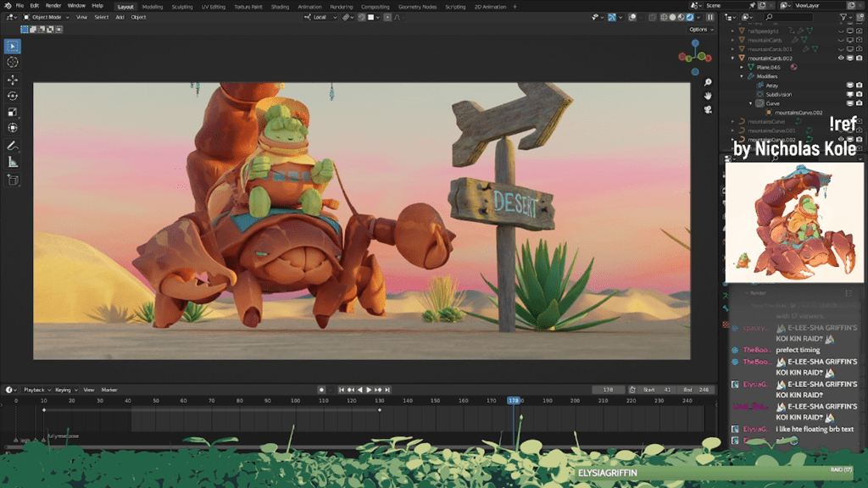Click the current frame 178 playhead marker
This screenshot has width=868, height=488.
(514, 401)
